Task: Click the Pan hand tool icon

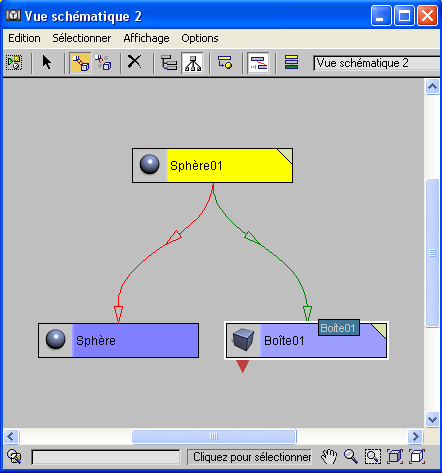Action: coord(329,457)
